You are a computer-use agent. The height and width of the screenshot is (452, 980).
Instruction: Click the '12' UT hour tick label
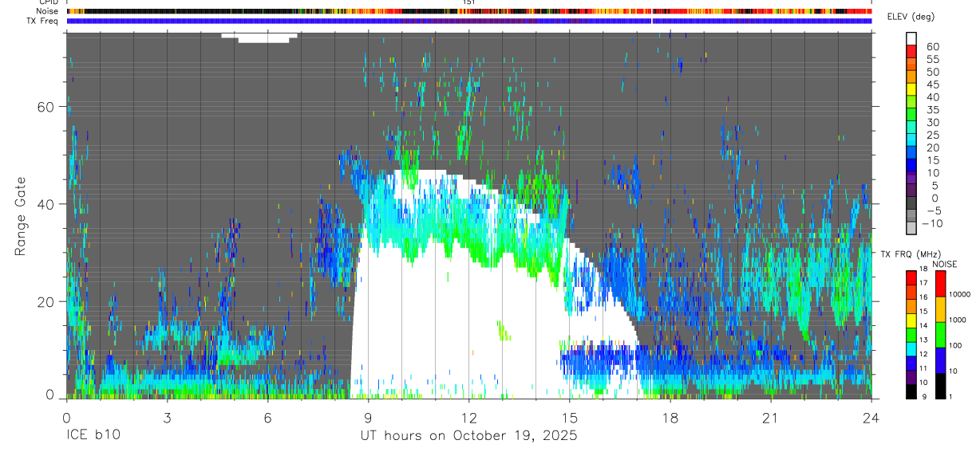click(x=468, y=417)
